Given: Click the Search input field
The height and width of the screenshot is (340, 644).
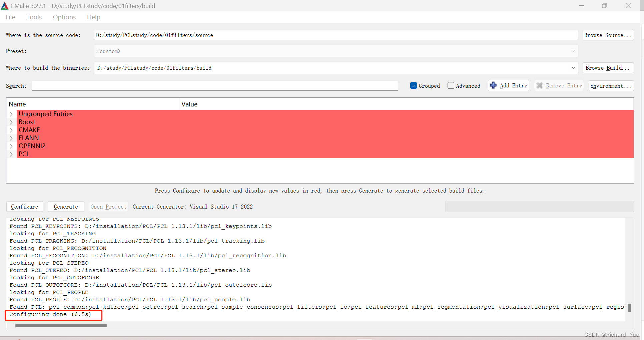Looking at the screenshot, I should (215, 86).
